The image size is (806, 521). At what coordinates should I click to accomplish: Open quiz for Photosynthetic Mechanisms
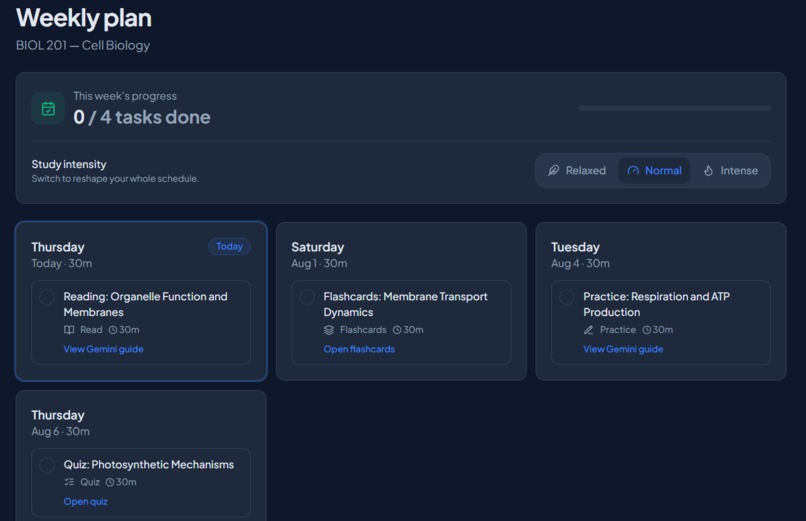coord(85,501)
